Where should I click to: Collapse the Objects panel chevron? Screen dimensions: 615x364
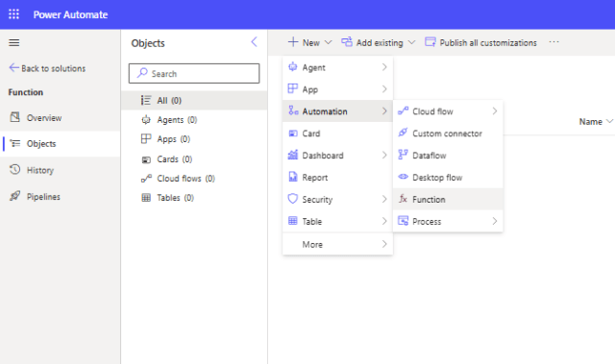[254, 42]
